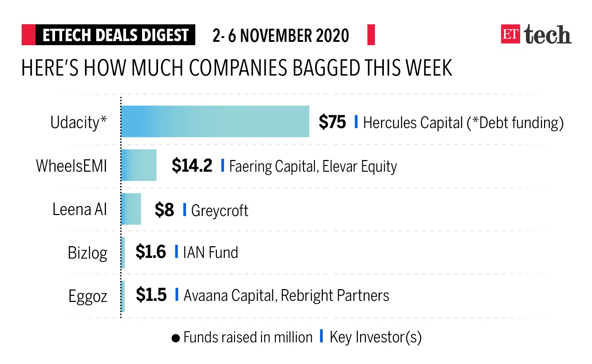Click the black legend dot for funds raised
This screenshot has height=364, width=592.
(x=175, y=338)
